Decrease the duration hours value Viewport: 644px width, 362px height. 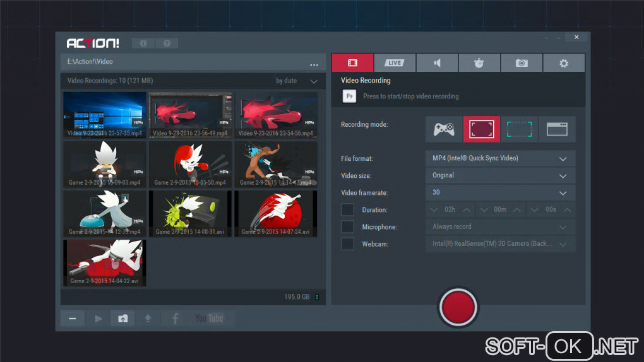(x=434, y=210)
